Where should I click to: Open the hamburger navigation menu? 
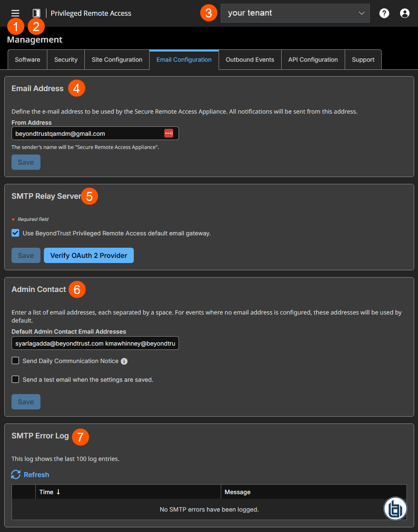(15, 13)
